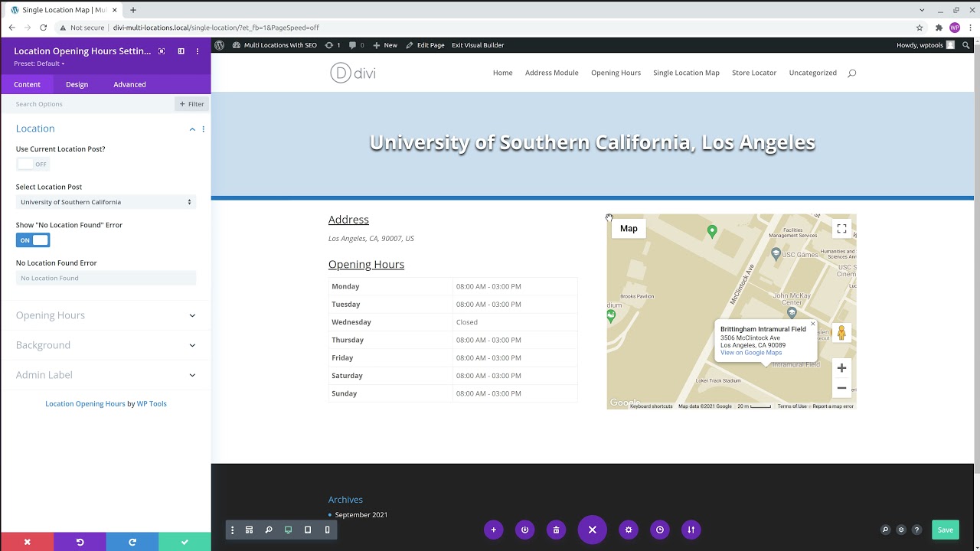Click the WP Tools link
The image size is (980, 551).
pos(152,404)
